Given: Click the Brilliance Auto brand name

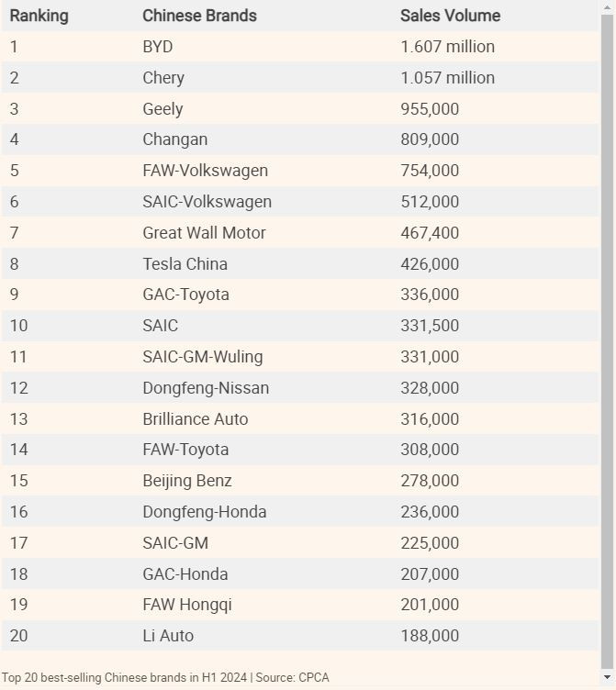Looking at the screenshot, I should tap(195, 419).
